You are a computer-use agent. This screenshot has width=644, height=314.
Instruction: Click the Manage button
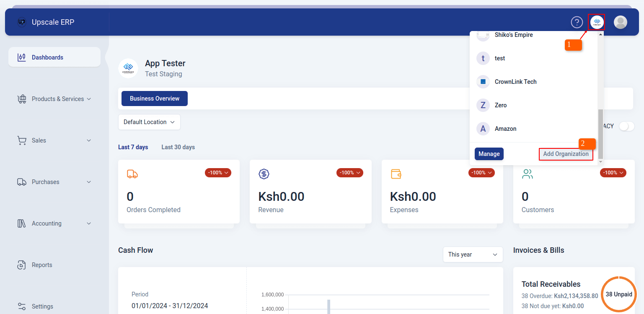coord(489,154)
